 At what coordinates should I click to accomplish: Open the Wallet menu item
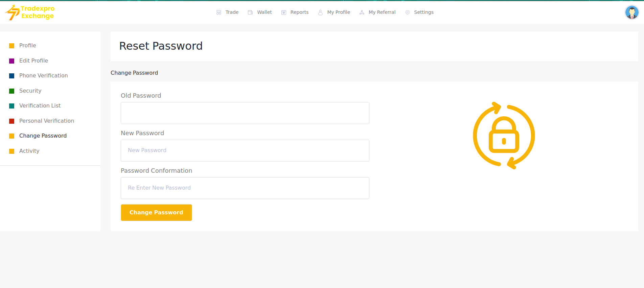point(264,12)
